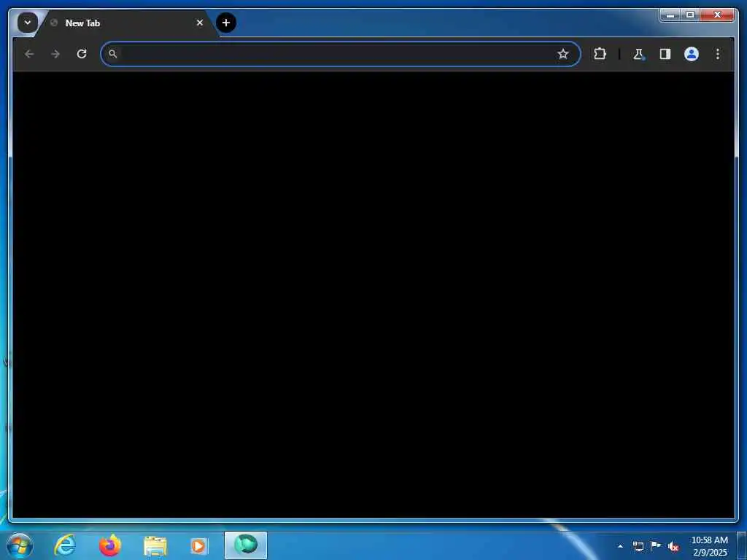The width and height of the screenshot is (747, 560).
Task: Launch Internet Explorer from taskbar
Action: [x=65, y=545]
